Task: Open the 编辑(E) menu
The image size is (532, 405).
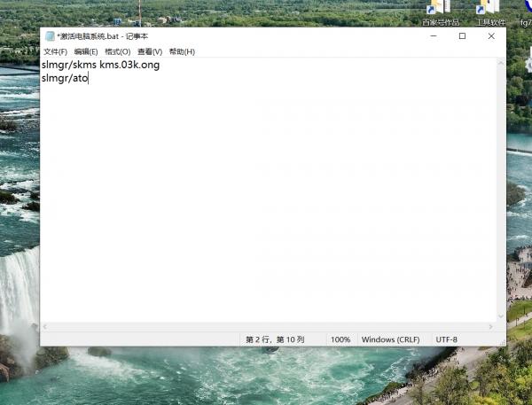Action: (86, 52)
